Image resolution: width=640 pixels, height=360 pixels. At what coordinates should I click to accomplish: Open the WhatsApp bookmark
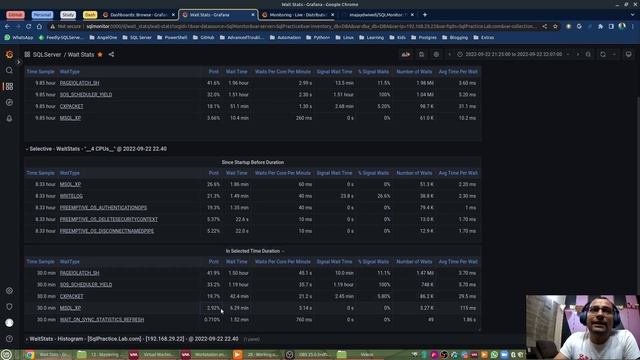(19, 37)
